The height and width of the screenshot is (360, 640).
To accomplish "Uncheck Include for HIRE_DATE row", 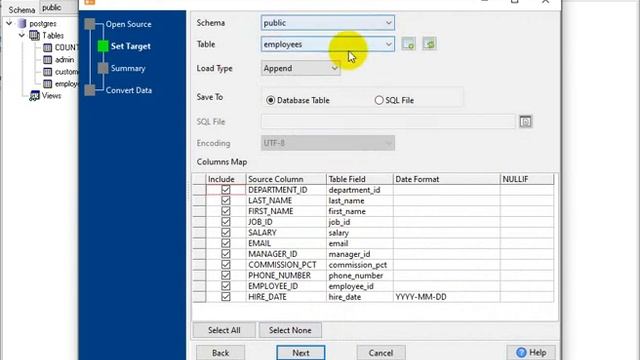I will (226, 297).
